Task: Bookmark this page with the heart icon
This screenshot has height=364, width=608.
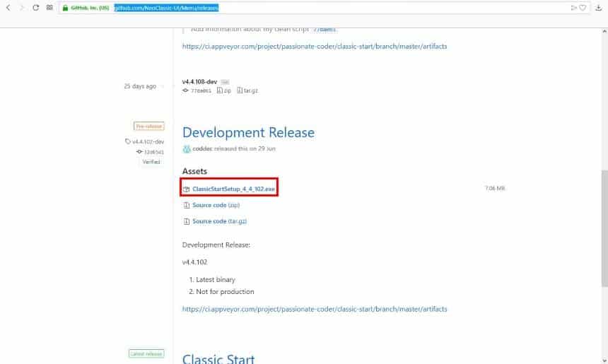Action: 583,8
